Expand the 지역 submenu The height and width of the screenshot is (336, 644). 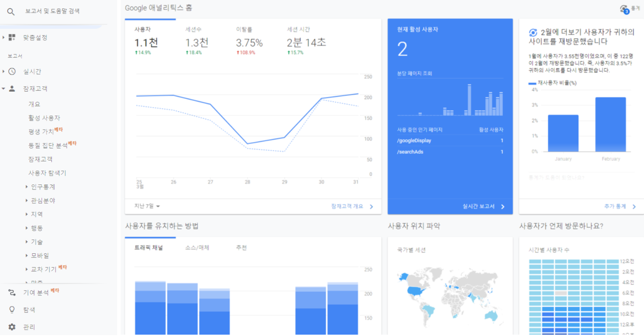point(27,214)
